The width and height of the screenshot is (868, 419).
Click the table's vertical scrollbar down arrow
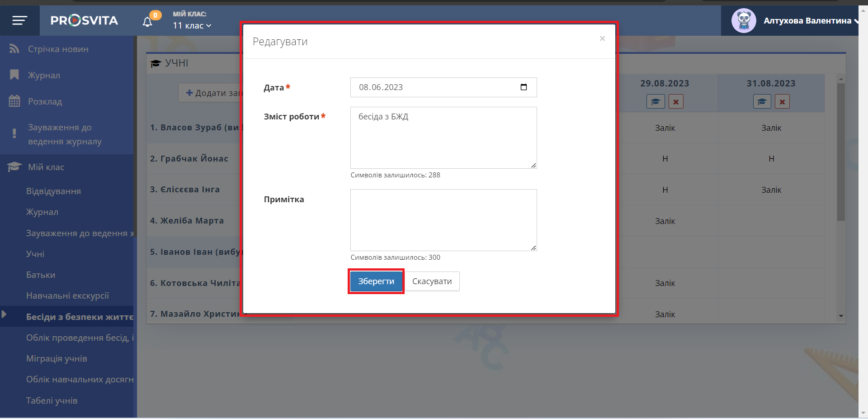tap(841, 316)
